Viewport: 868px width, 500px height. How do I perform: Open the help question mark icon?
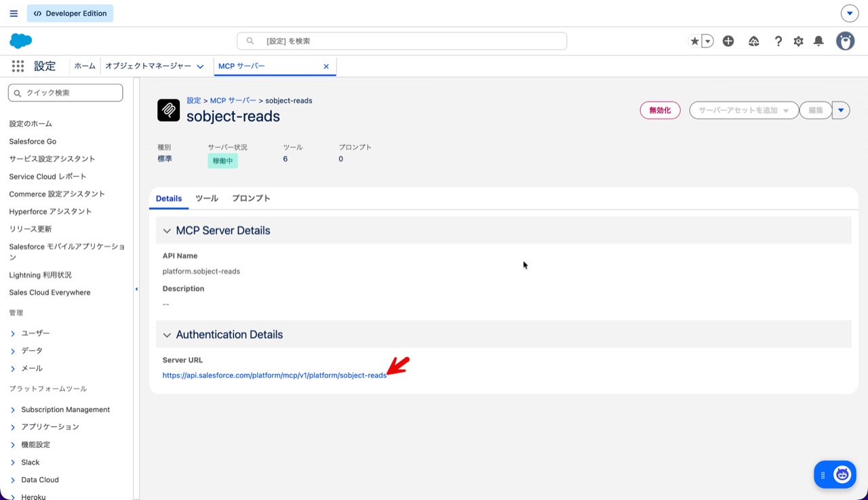[x=778, y=41]
